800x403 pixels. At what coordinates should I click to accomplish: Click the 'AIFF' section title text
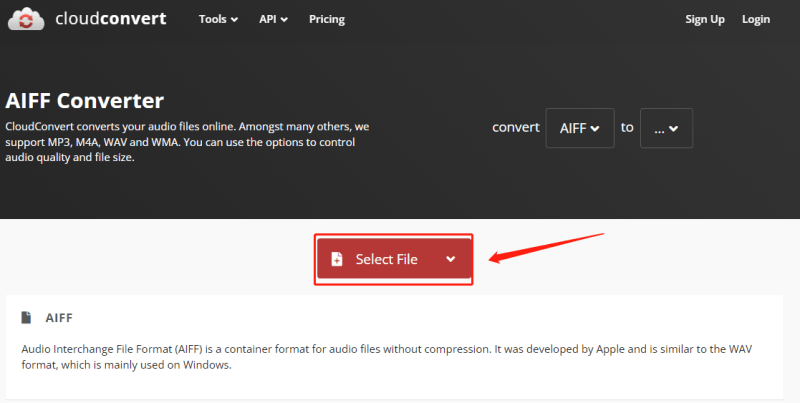click(59, 318)
